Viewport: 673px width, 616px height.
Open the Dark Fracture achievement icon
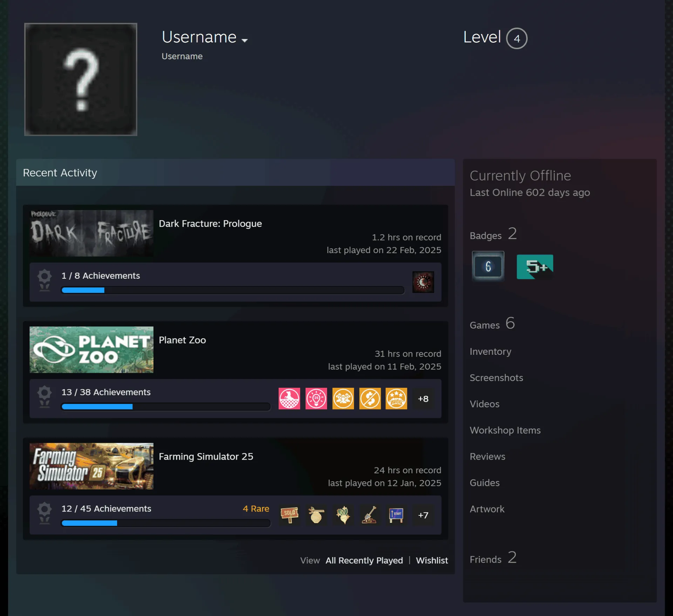pyautogui.click(x=423, y=282)
